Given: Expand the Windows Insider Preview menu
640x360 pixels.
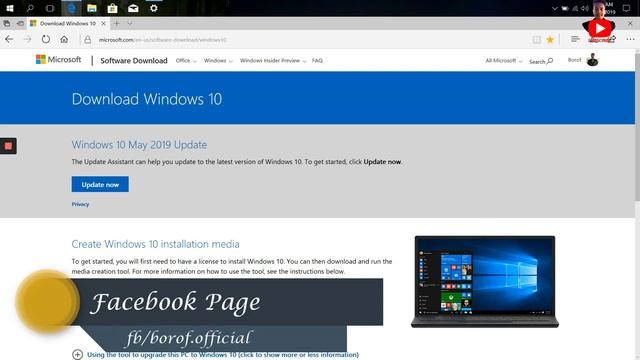Looking at the screenshot, I should coord(273,60).
